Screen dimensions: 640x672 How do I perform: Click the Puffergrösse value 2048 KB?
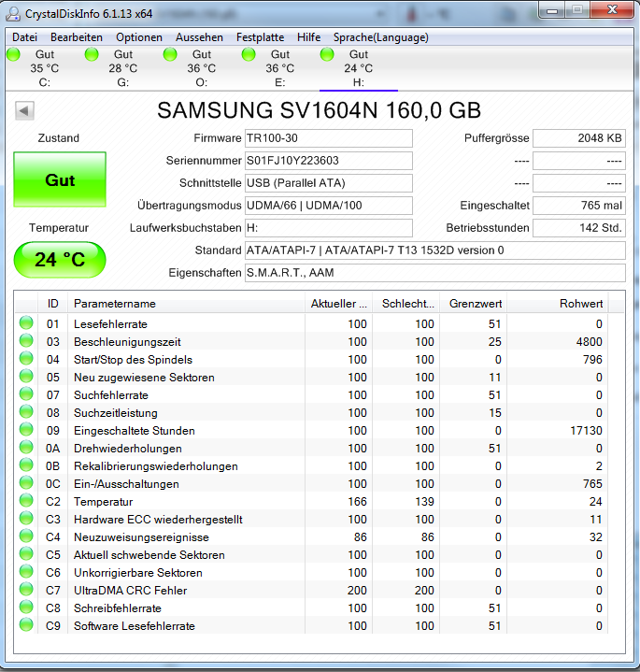pos(579,138)
